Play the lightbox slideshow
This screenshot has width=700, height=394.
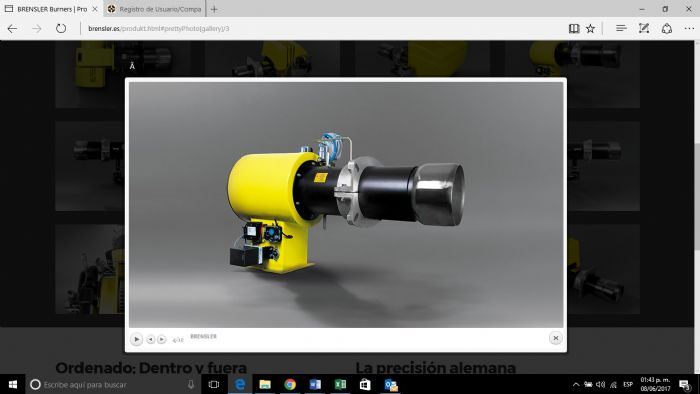pos(136,340)
